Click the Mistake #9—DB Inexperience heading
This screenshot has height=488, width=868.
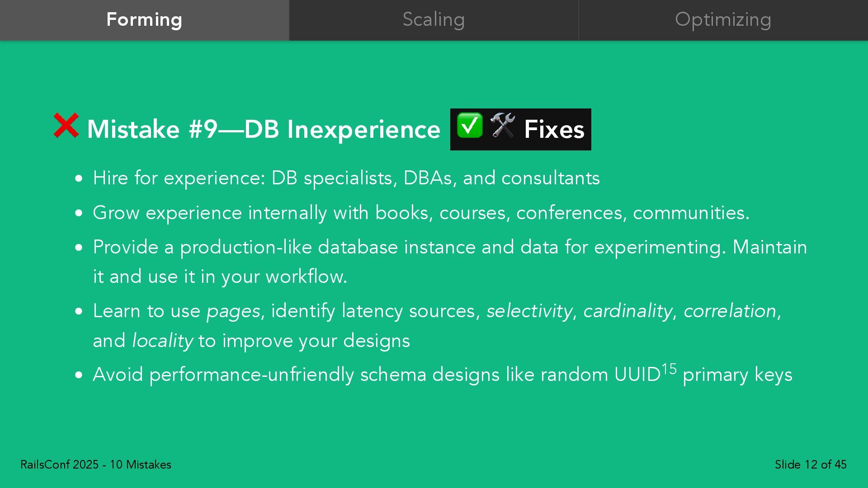click(264, 129)
